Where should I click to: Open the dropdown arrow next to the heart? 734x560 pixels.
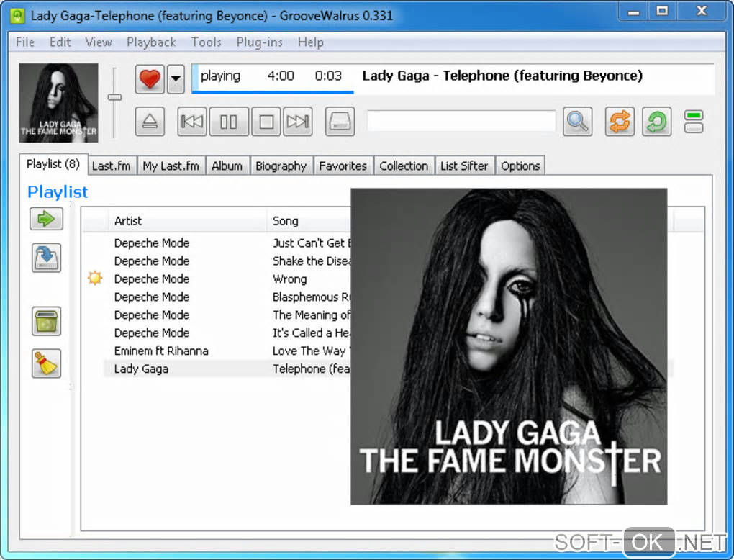tap(176, 78)
